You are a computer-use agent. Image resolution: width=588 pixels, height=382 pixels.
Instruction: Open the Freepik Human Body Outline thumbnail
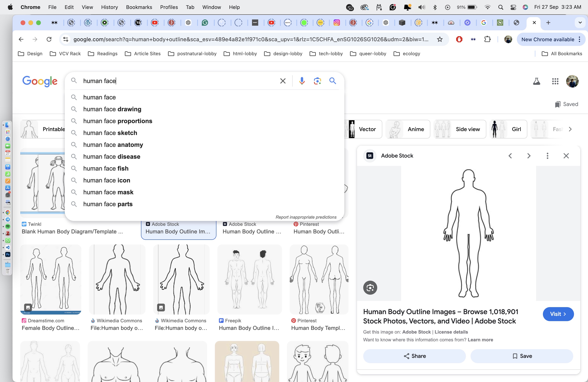click(249, 279)
